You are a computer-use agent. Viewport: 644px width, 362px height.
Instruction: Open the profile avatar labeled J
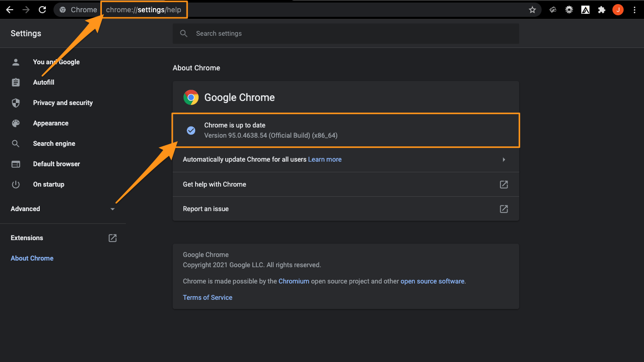(618, 10)
